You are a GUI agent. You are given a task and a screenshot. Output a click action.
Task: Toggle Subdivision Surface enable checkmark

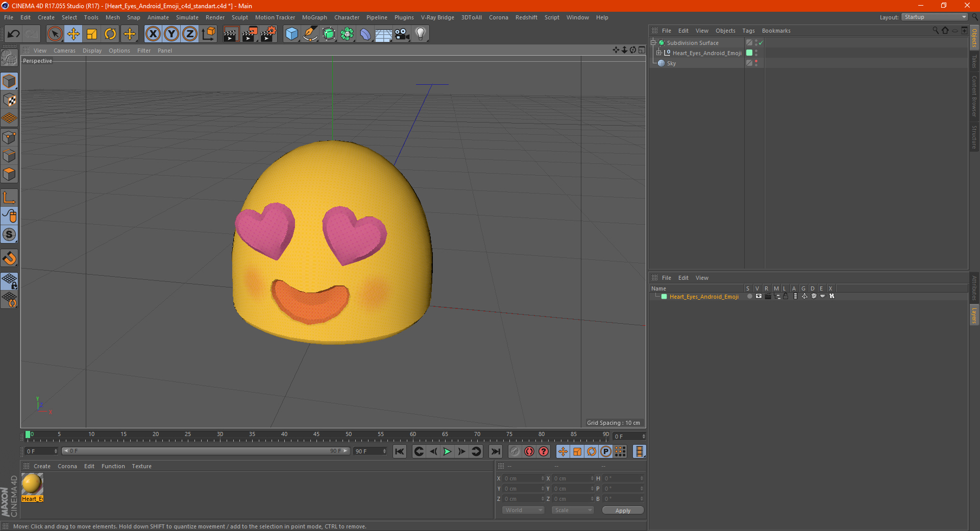(761, 43)
